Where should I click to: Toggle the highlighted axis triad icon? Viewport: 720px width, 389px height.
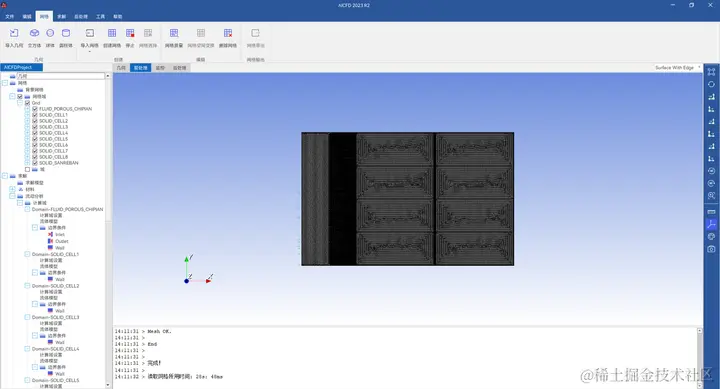coord(711,224)
